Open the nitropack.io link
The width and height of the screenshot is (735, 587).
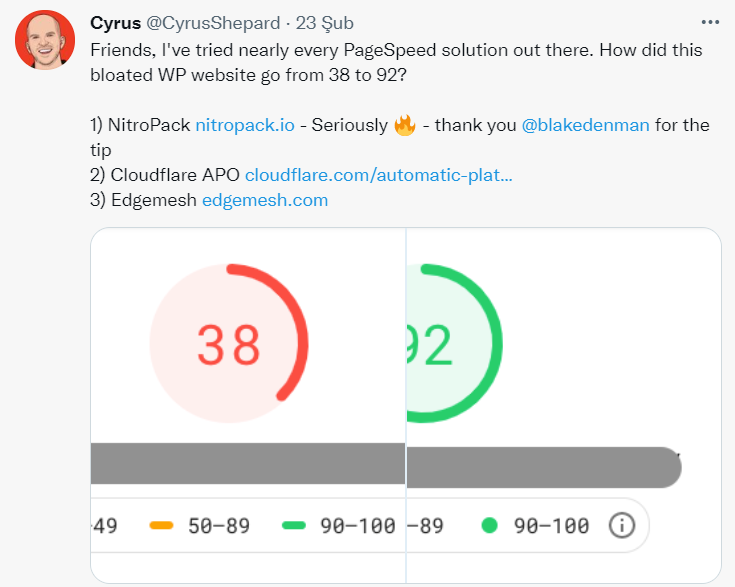point(245,125)
